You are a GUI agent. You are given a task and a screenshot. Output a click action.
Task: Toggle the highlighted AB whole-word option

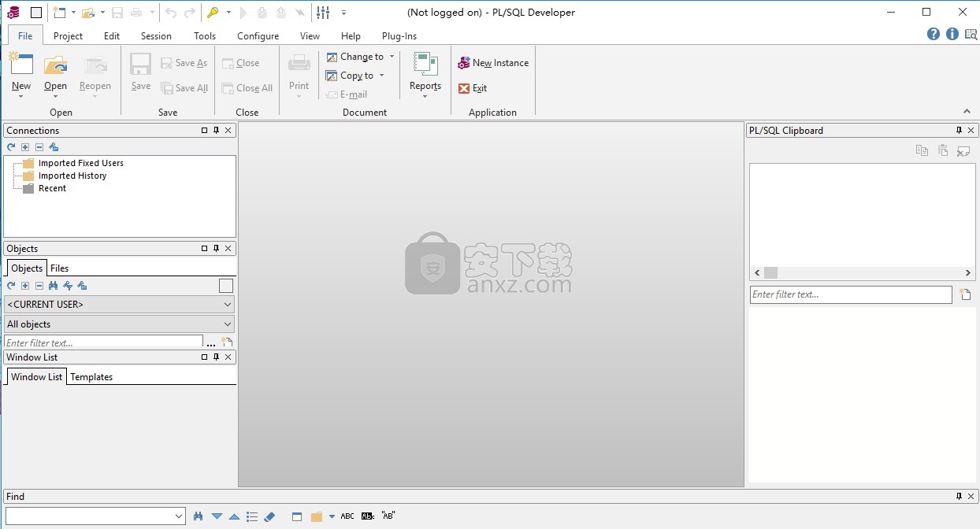click(x=368, y=516)
